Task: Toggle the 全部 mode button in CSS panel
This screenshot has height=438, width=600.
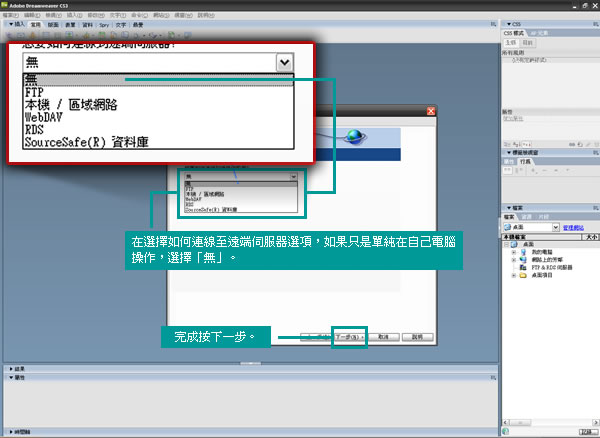Action: coord(511,43)
